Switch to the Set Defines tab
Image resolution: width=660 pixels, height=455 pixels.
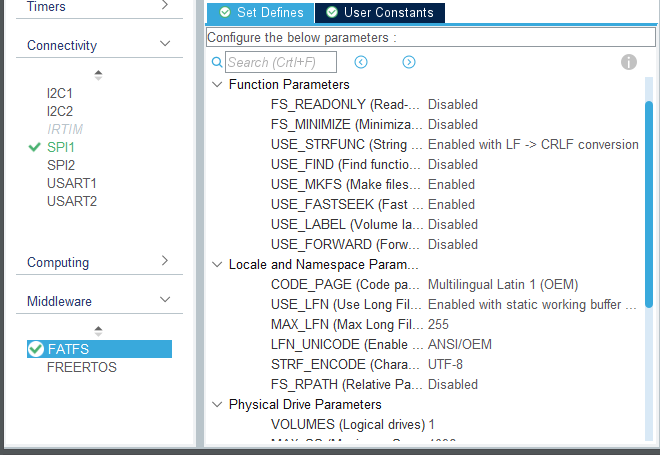click(x=261, y=13)
